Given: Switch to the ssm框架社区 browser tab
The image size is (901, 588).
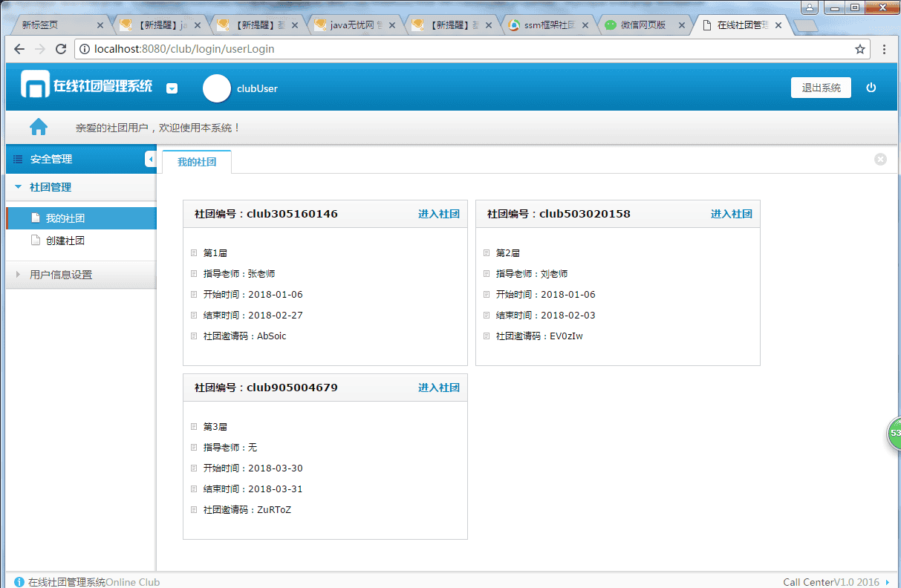Looking at the screenshot, I should click(x=550, y=24).
